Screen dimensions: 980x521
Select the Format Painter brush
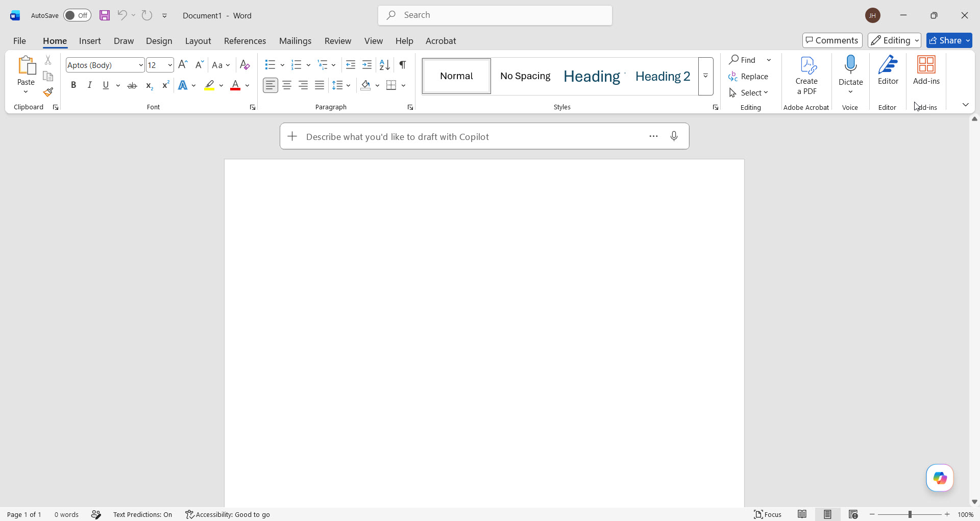48,92
